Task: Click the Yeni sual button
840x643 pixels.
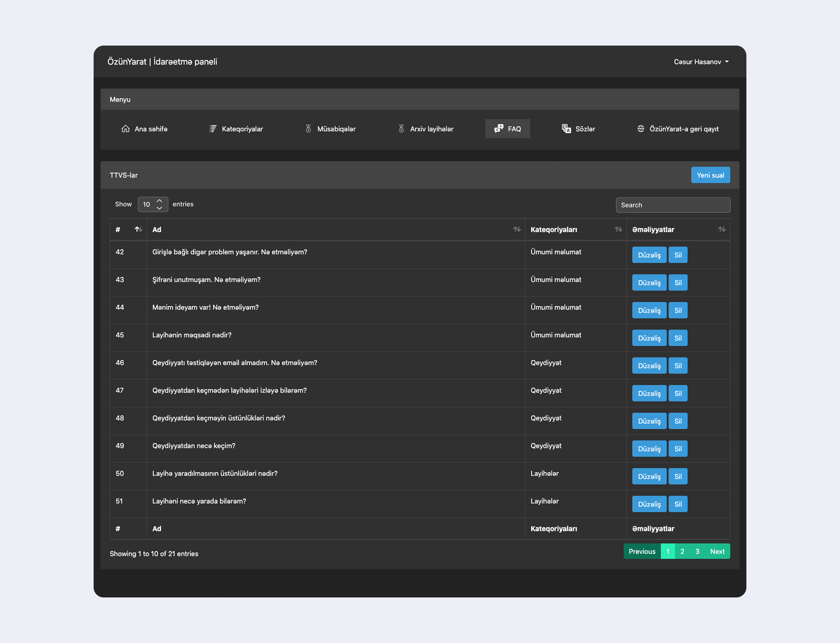Action: [710, 175]
